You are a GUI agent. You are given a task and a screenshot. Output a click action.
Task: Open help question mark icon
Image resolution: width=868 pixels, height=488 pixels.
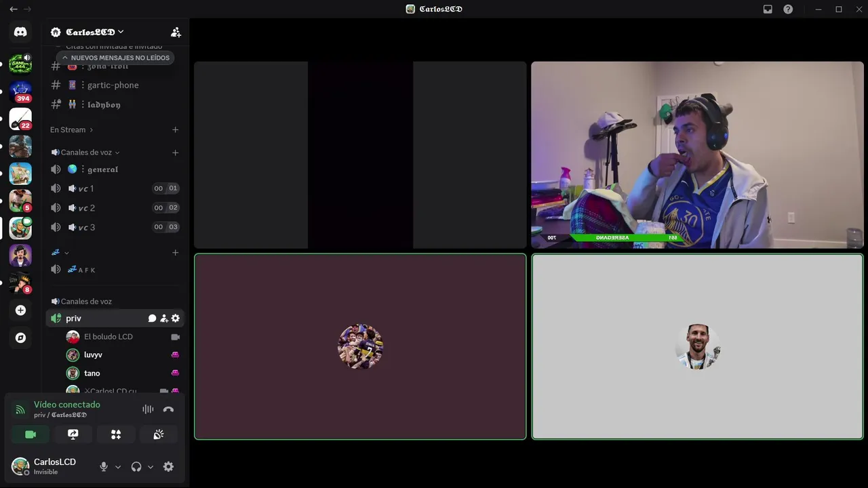click(788, 9)
